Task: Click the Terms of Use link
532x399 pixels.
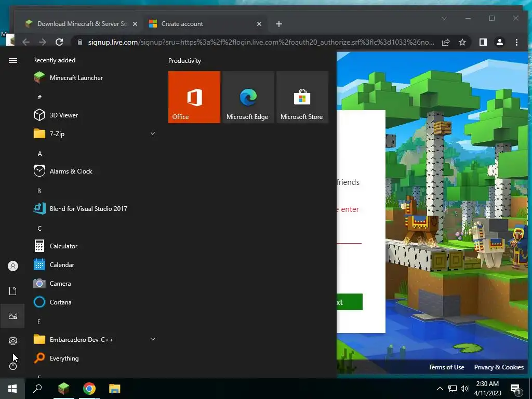Action: (446, 367)
